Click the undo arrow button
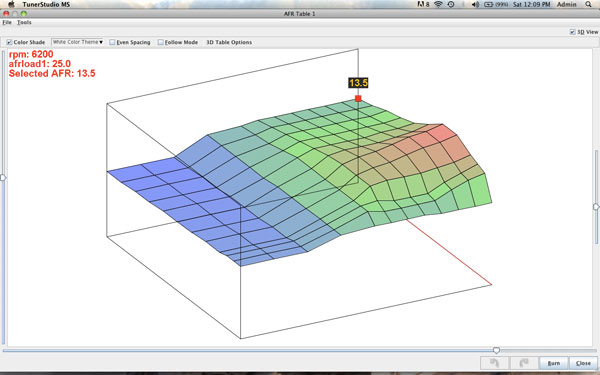Viewport: 600px width, 375px height. (494, 363)
